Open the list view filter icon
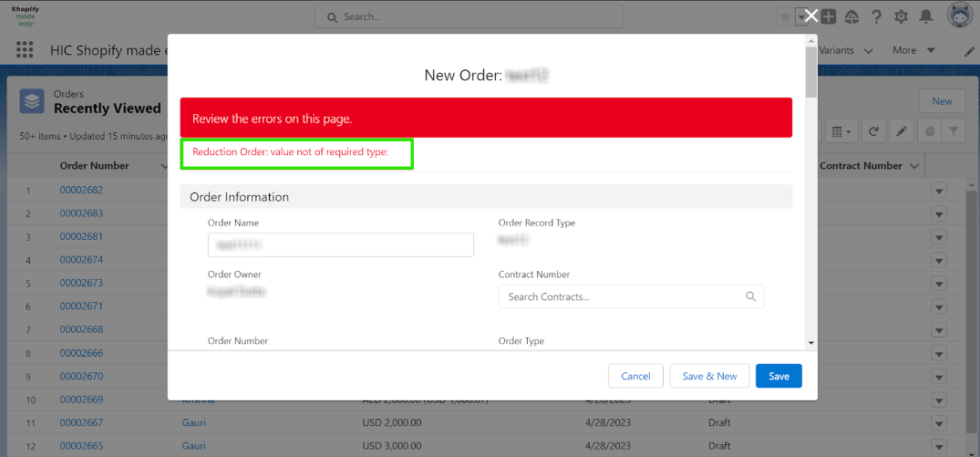Screen dimensions: 980x457 (954, 131)
